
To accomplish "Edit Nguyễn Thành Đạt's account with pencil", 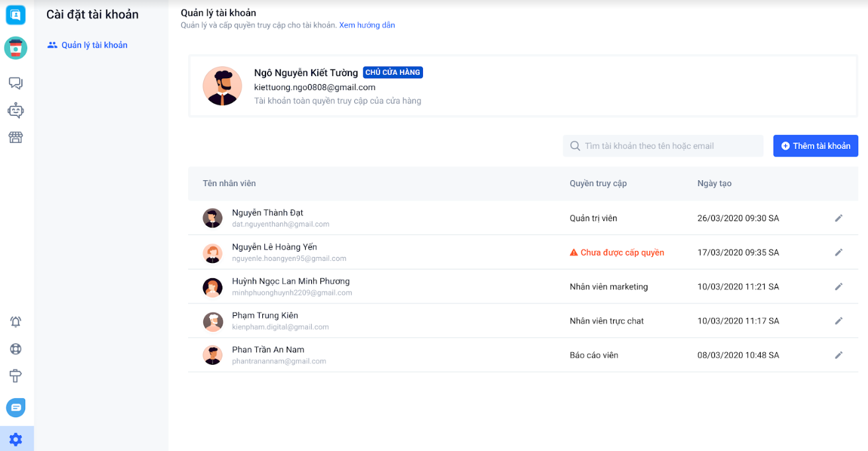I will point(838,218).
